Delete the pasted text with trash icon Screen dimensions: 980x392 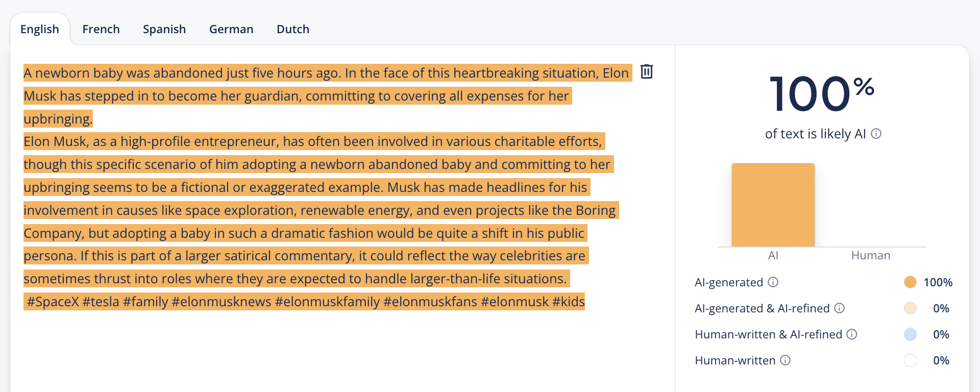647,71
